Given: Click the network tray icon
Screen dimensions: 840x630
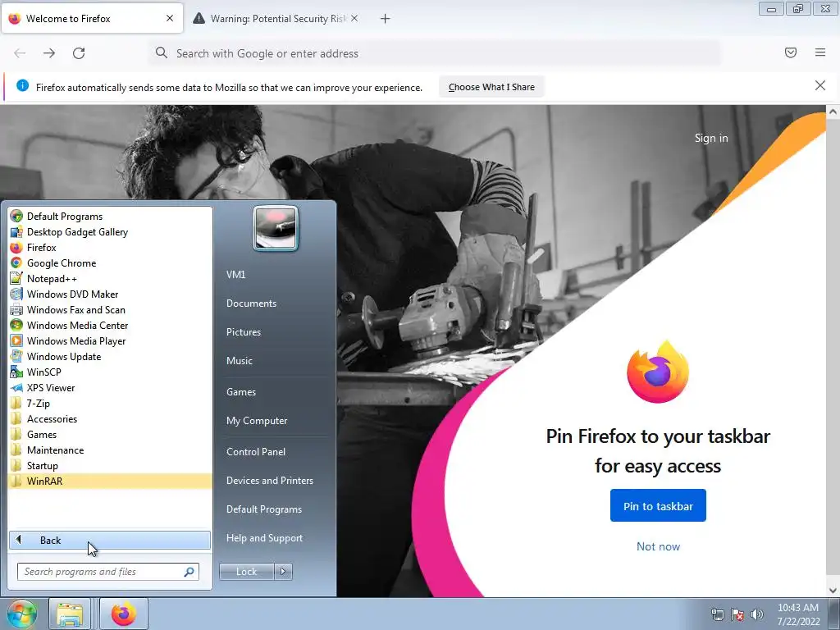Looking at the screenshot, I should (x=717, y=614).
